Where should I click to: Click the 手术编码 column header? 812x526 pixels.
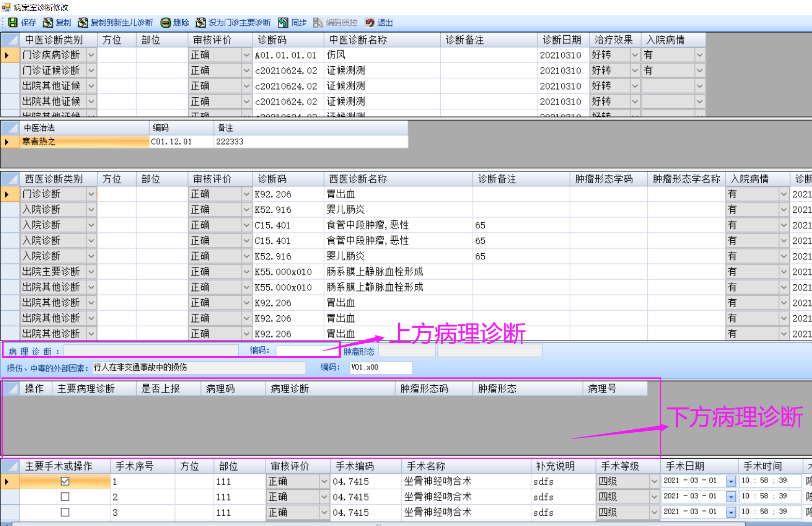tap(366, 466)
